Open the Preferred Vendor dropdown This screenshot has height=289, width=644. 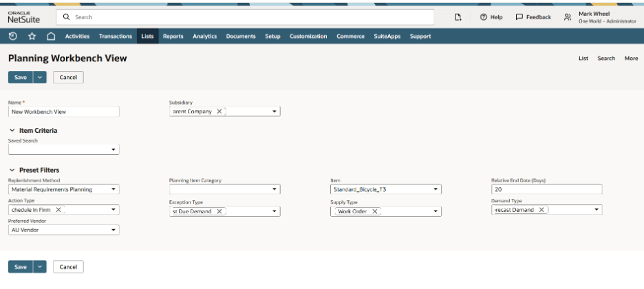tap(114, 231)
